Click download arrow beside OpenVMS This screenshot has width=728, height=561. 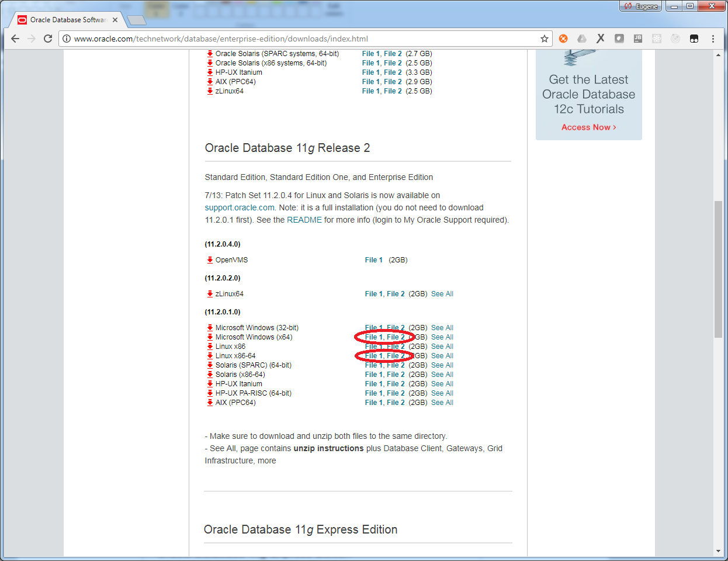210,260
